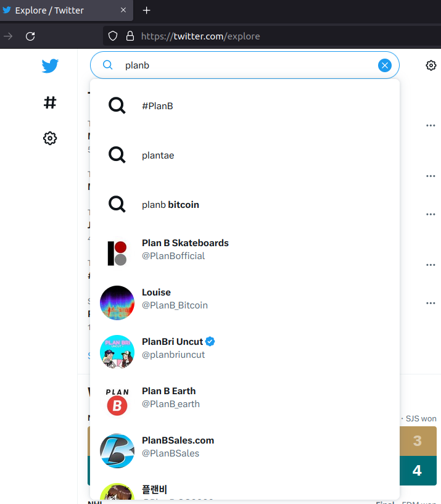Open the @PlanB_Bitcoin handle
The height and width of the screenshot is (504, 441).
(175, 305)
